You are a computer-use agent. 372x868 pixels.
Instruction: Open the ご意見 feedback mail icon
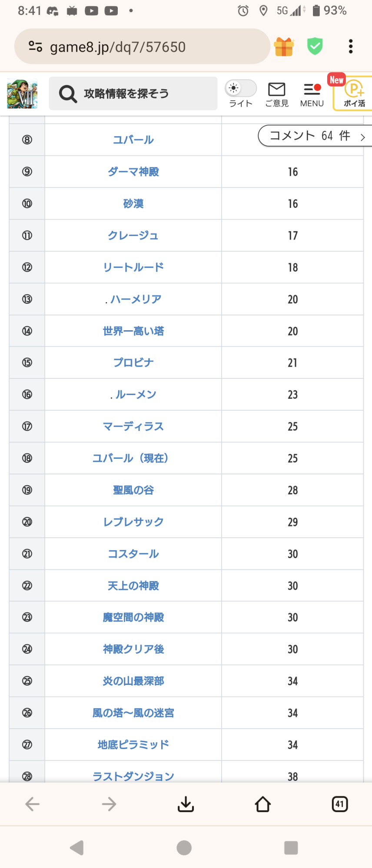point(276,94)
